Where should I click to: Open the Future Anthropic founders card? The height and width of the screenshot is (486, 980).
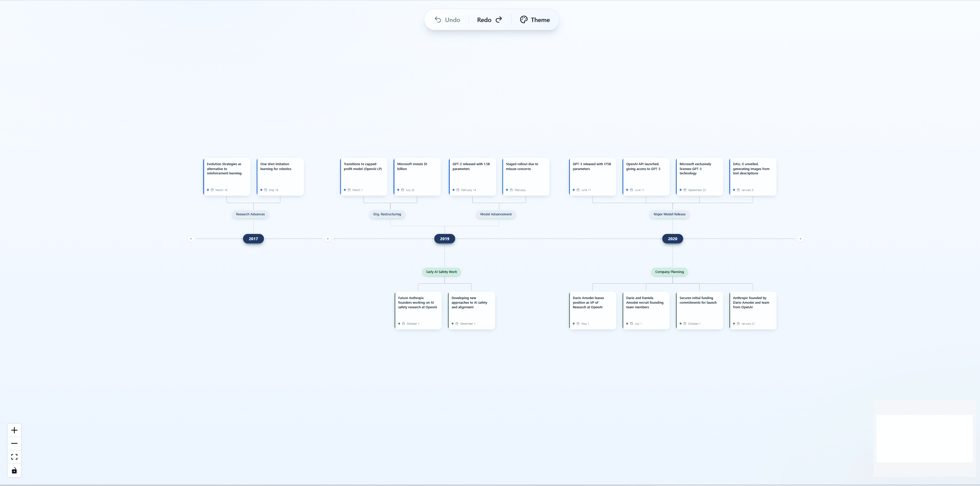pos(418,311)
